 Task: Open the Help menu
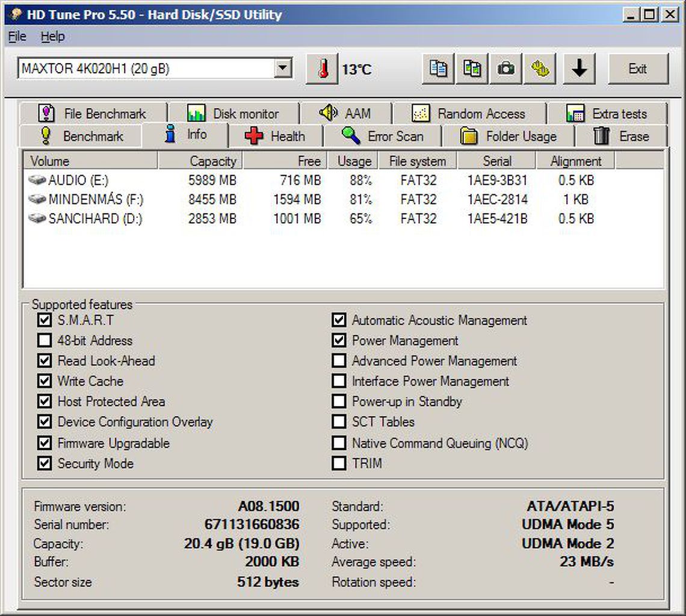(x=52, y=36)
